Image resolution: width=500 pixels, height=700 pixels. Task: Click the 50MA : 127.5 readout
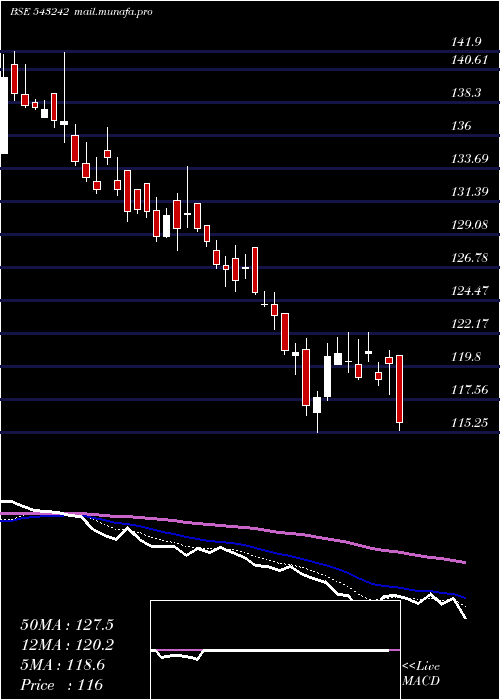click(x=67, y=625)
